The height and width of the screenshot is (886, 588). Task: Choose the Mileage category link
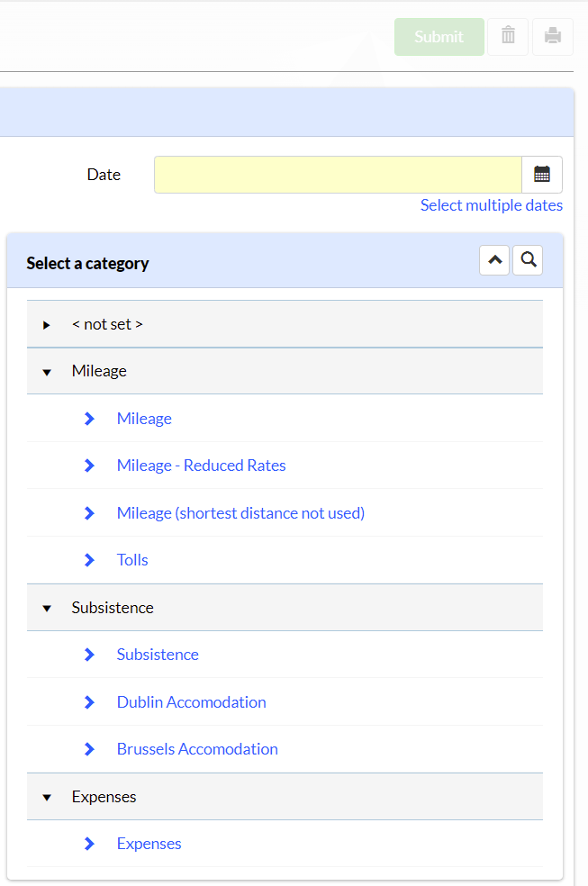(x=144, y=419)
